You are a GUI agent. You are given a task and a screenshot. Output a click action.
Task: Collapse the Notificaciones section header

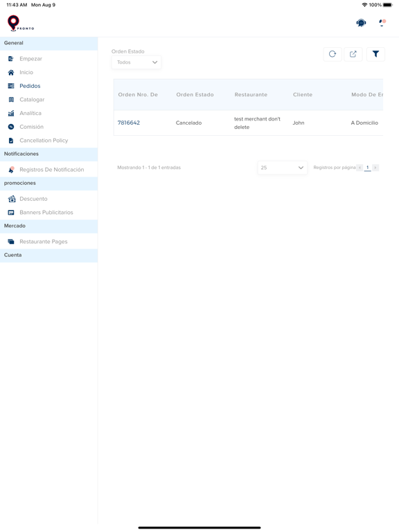[49, 154]
